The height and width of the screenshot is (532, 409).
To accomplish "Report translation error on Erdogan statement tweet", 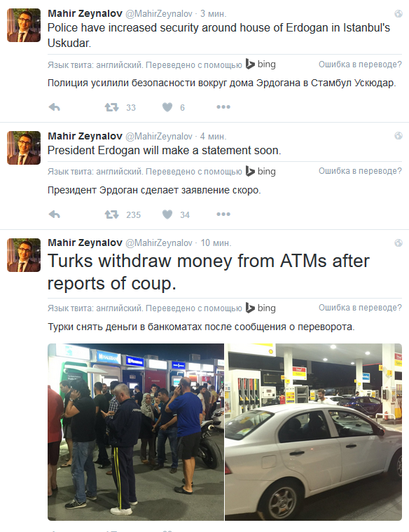I will 360,171.
